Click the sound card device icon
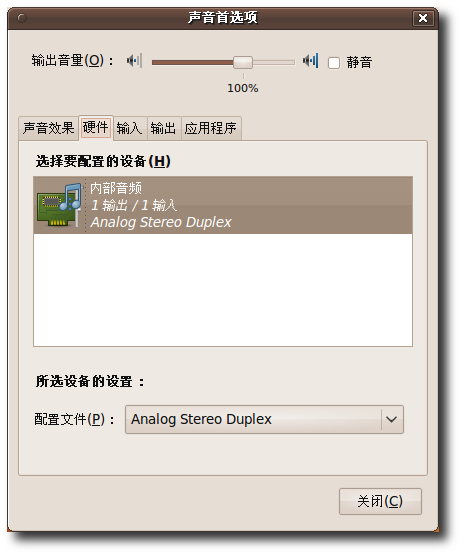 coord(60,205)
